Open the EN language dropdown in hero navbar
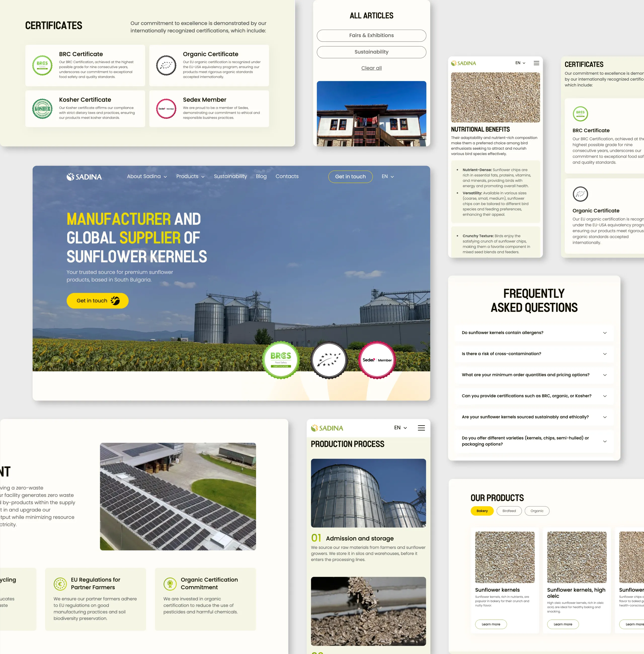 click(x=388, y=176)
